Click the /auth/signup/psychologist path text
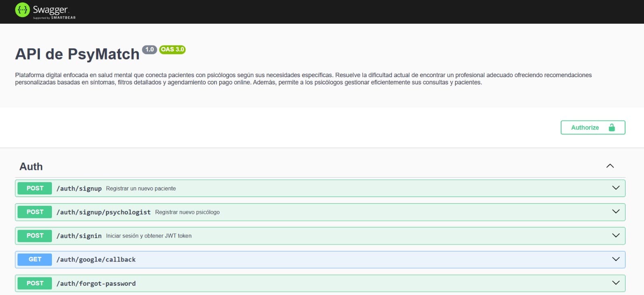 coord(103,212)
